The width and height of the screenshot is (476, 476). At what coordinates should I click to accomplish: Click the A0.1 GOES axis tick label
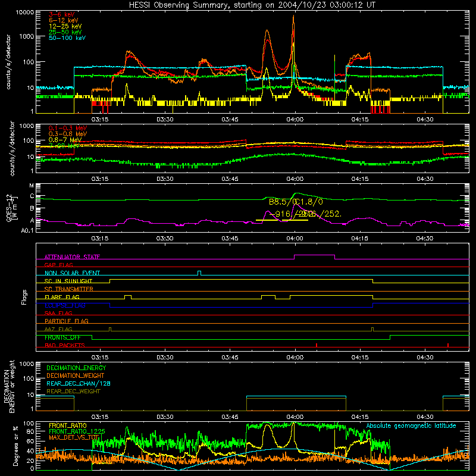pyautogui.click(x=27, y=231)
